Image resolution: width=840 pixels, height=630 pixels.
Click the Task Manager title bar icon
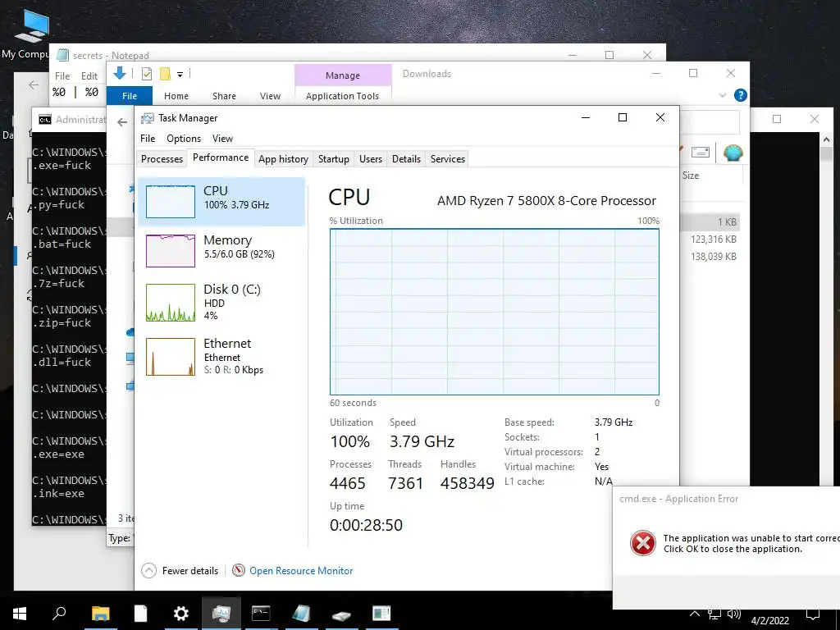tap(148, 118)
